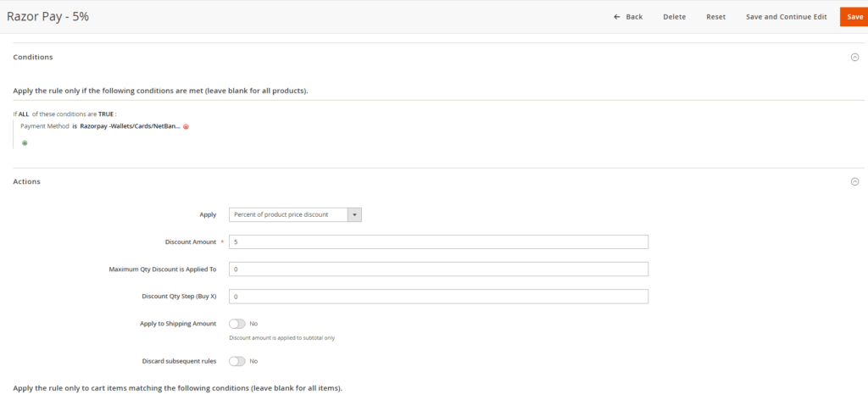Collapse the Conditions section
This screenshot has width=868, height=394.
pyautogui.click(x=854, y=57)
